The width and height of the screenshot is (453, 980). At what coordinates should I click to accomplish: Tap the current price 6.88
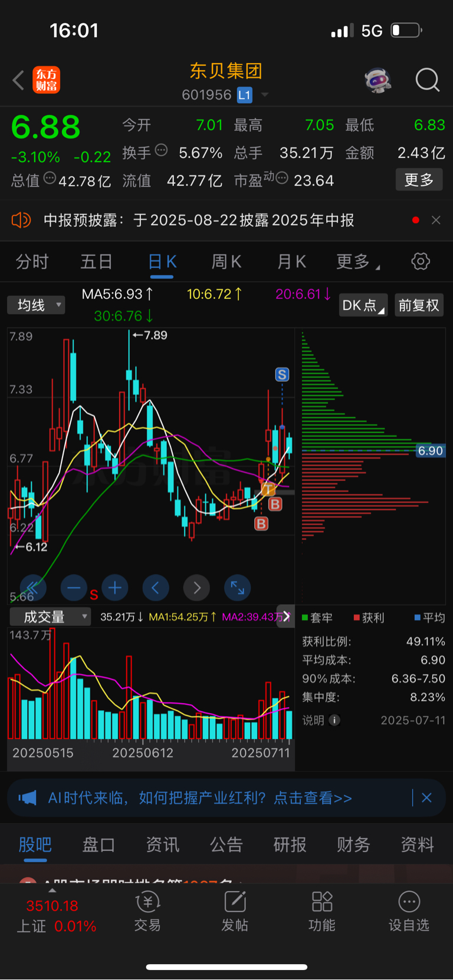[45, 127]
